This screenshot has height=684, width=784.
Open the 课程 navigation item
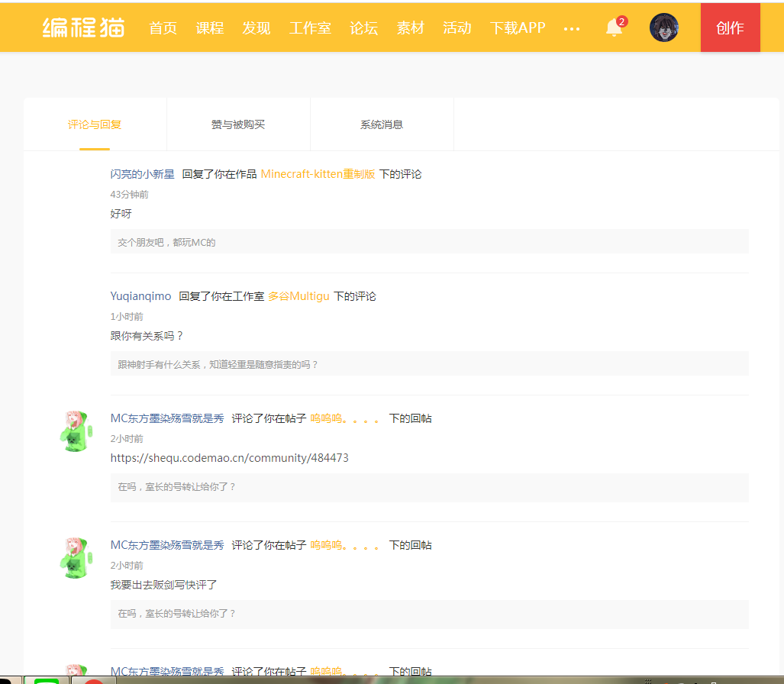tap(209, 28)
